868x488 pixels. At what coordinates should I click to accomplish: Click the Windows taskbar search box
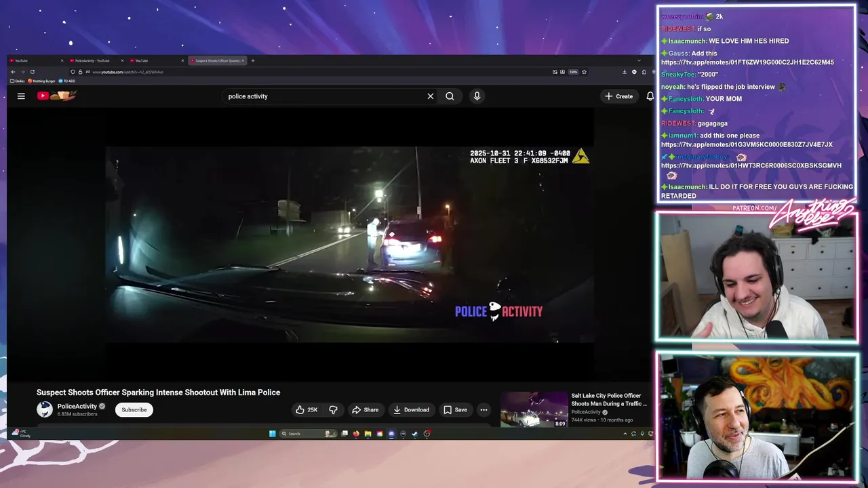point(309,434)
